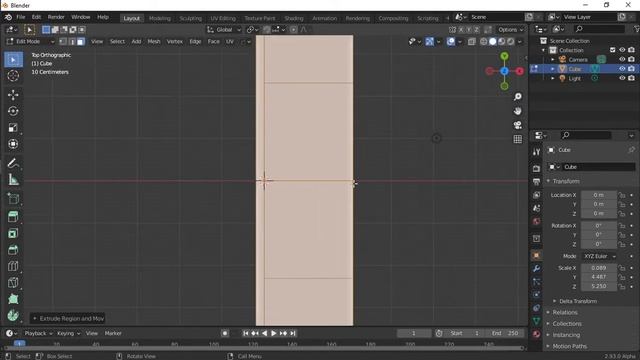Enable wireframe viewport shading
Image resolution: width=640 pixels, height=360 pixels.
pos(484,42)
